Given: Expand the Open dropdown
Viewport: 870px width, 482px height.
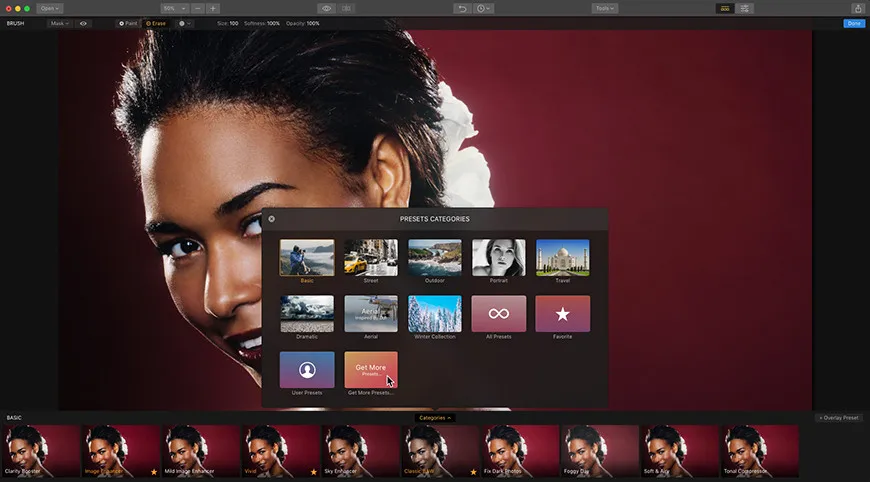Looking at the screenshot, I should click(49, 8).
